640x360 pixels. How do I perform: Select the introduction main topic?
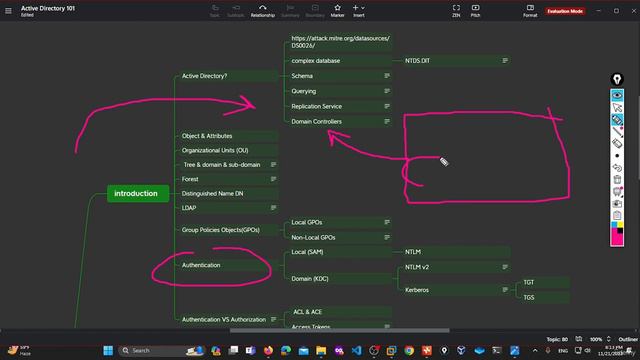(138, 193)
